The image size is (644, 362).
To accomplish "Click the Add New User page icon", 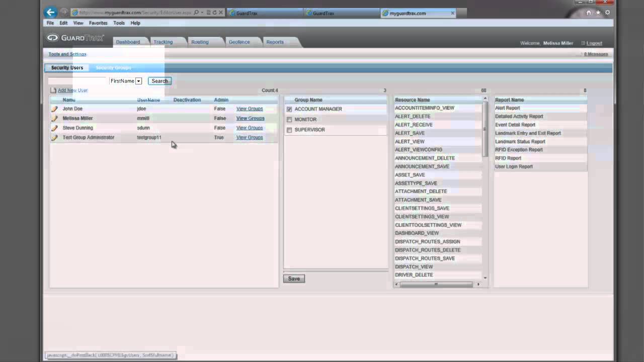I will tap(53, 90).
